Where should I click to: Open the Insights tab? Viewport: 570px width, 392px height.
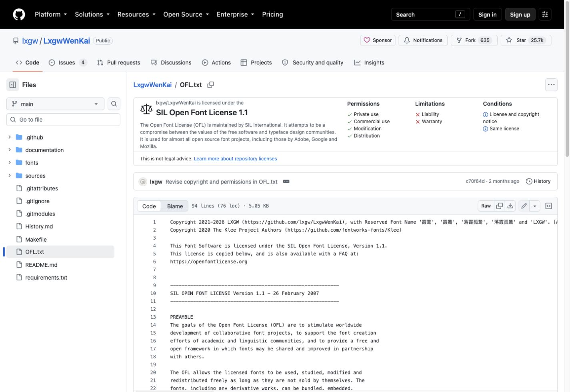369,63
